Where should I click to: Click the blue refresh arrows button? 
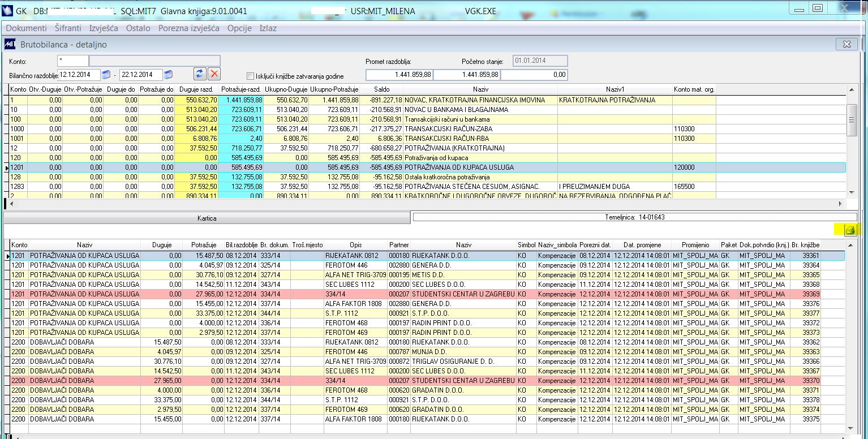click(x=200, y=74)
